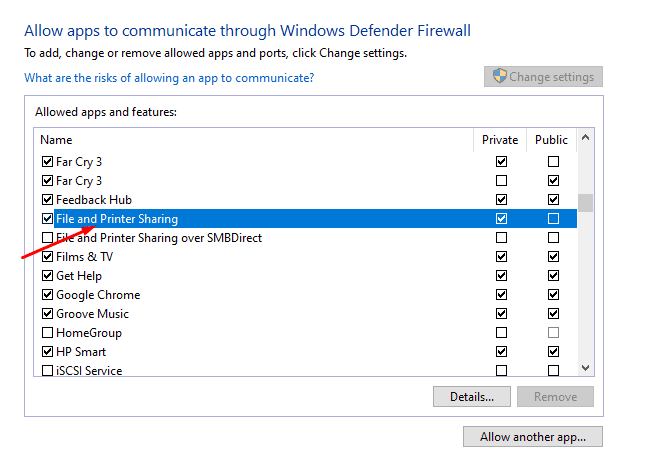Screen dimensions: 656x474
Task: Toggle Public for first Far Cry 3 entry
Action: click(553, 161)
